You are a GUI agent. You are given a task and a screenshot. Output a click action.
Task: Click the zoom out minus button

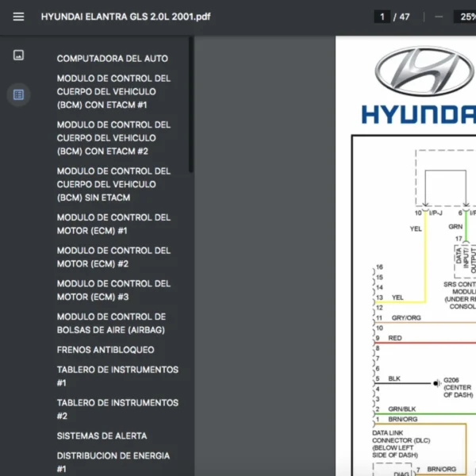[439, 17]
